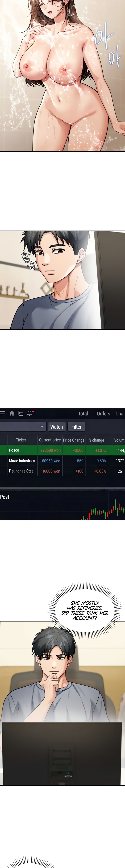This screenshot has height=868, width=125.
Task: Select the Chart tab at right edge
Action: click(120, 414)
